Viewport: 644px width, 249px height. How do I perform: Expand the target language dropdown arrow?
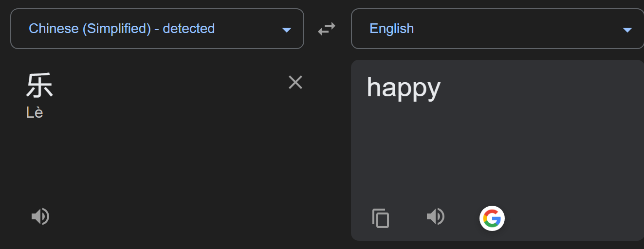627,30
